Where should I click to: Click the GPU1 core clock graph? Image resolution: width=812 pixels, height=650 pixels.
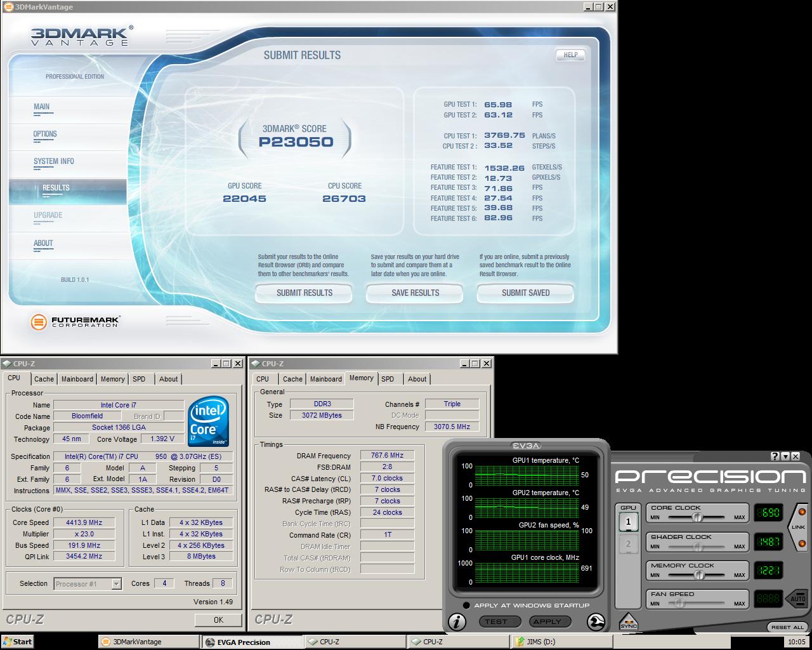(526, 572)
